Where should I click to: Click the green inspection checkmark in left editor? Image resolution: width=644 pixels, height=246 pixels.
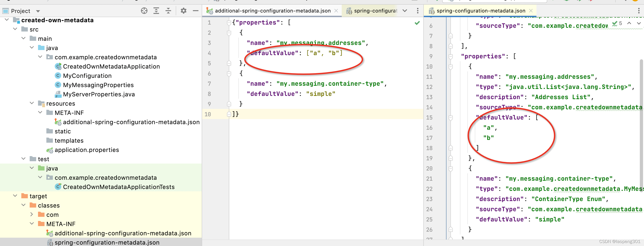417,23
